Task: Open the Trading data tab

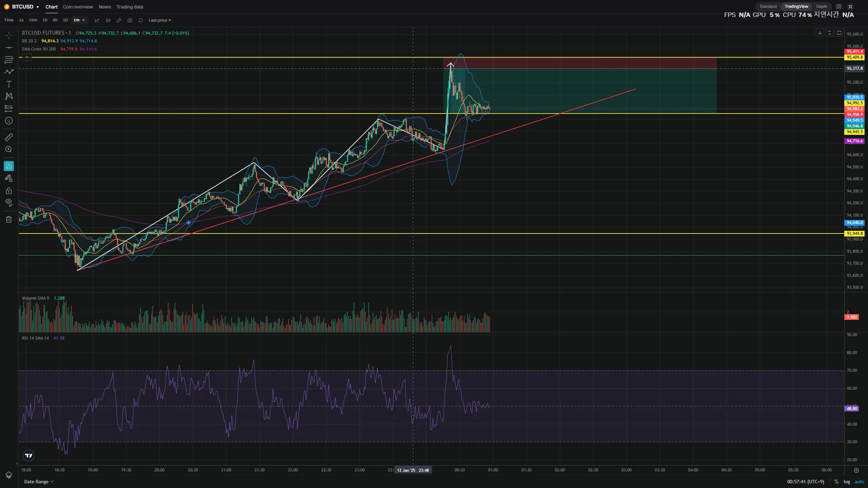Action: [130, 7]
